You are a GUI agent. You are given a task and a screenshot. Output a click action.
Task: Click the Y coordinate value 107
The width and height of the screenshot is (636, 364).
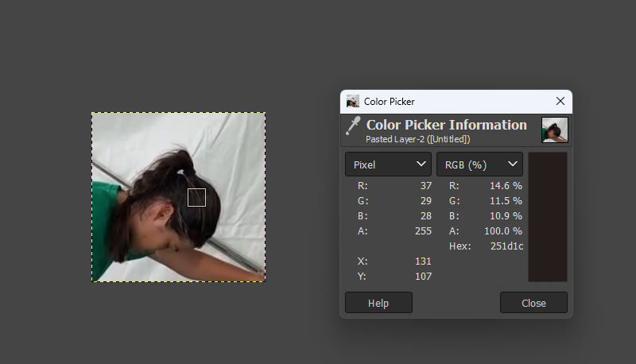click(x=423, y=277)
